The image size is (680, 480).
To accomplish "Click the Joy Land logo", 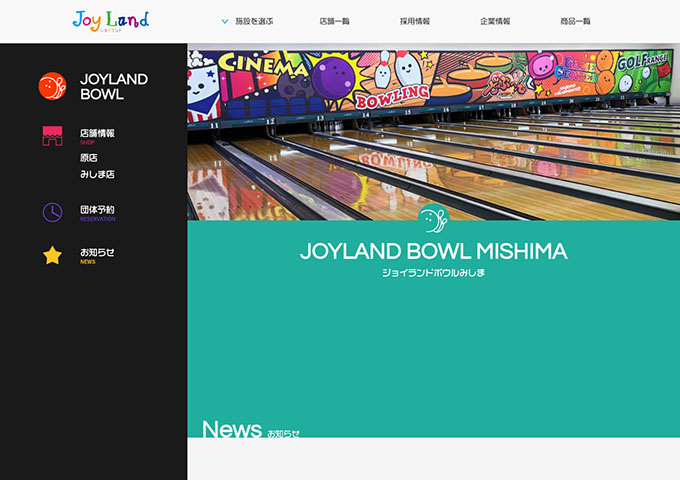I will click(x=111, y=21).
